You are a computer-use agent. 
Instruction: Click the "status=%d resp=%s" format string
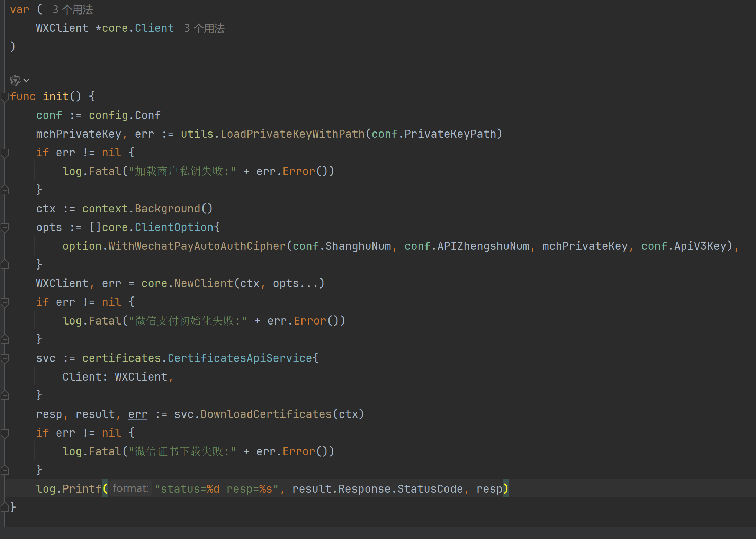(x=217, y=489)
